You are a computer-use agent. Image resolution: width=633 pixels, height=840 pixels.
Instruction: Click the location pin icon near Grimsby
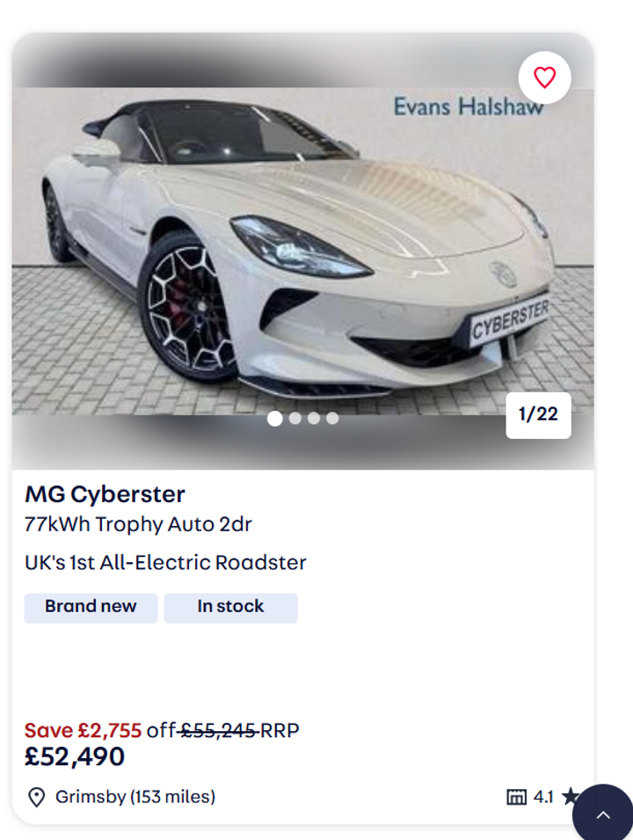click(36, 797)
